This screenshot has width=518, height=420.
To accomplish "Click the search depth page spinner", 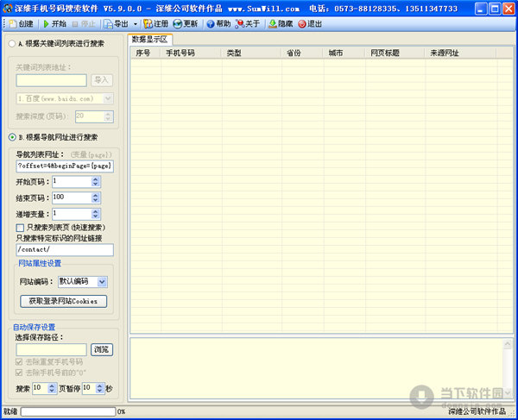I will [x=109, y=116].
